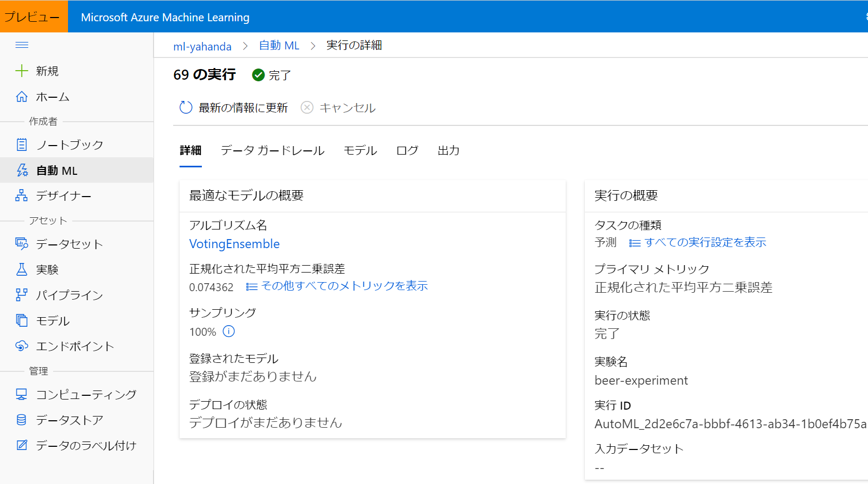The image size is (868, 484).
Task: Click the run ID starting with AutoML_2d2e6c7a
Action: pyautogui.click(x=731, y=424)
